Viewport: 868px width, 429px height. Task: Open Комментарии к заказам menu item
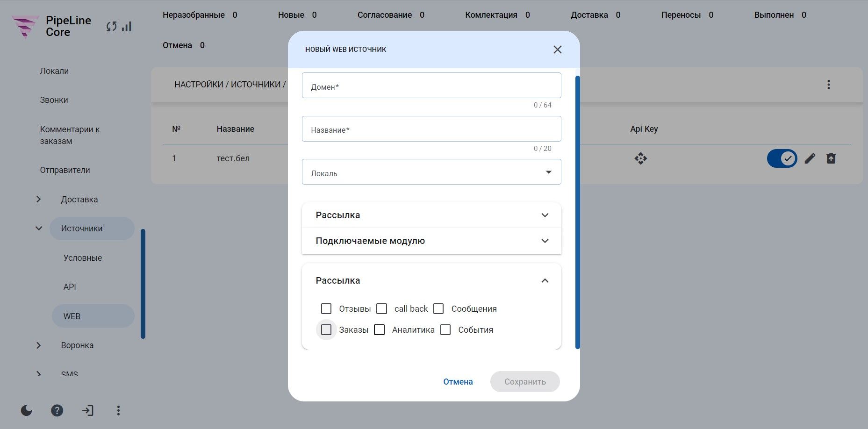70,135
